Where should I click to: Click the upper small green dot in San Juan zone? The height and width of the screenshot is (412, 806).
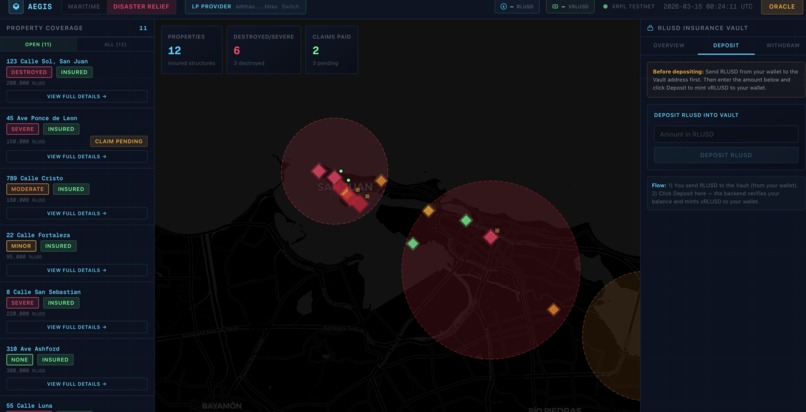341,171
